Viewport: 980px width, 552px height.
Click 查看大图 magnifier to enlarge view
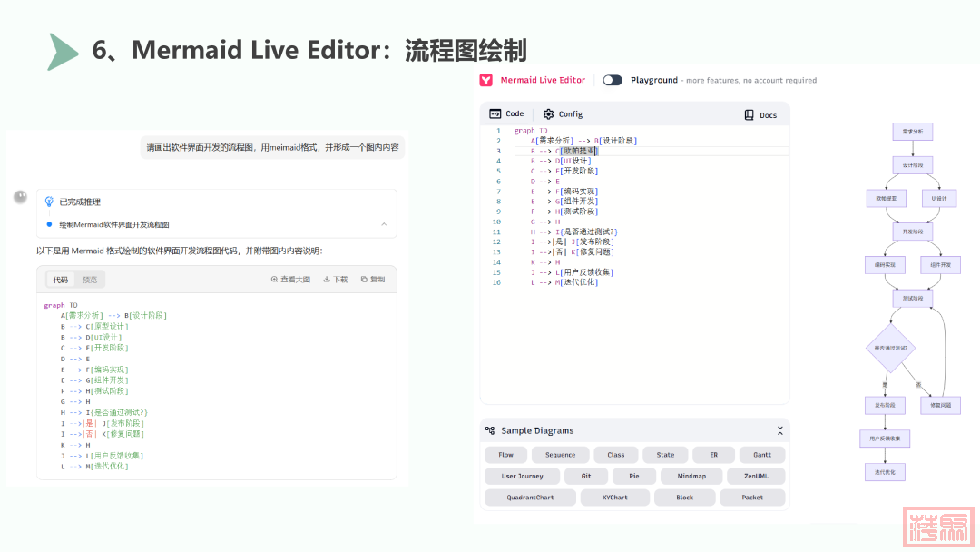pos(274,280)
